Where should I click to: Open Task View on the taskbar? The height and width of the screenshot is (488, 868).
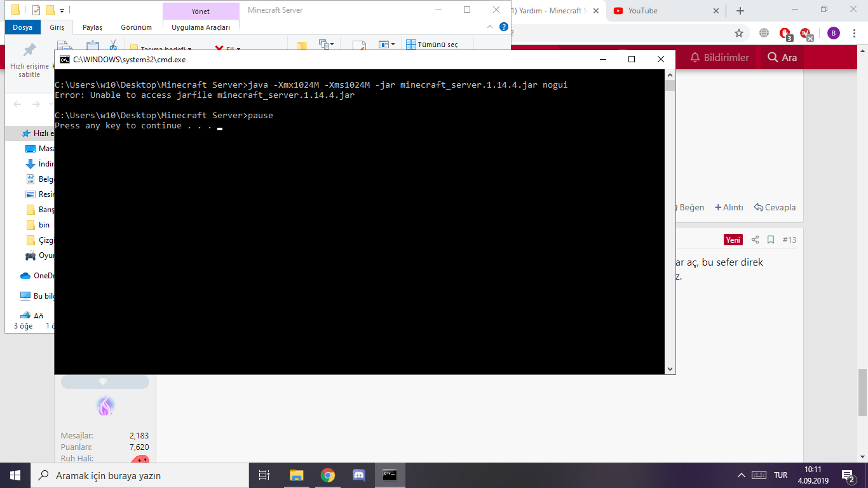(264, 475)
